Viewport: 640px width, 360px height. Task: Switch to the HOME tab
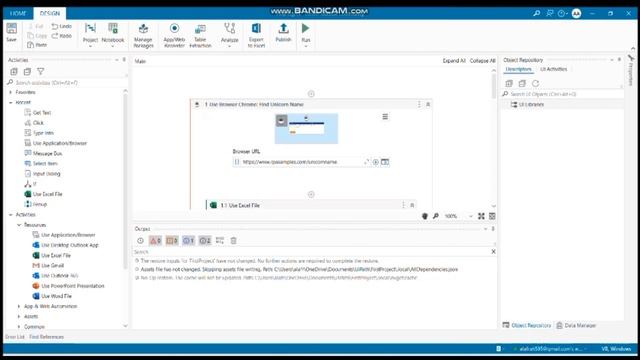tap(18, 13)
